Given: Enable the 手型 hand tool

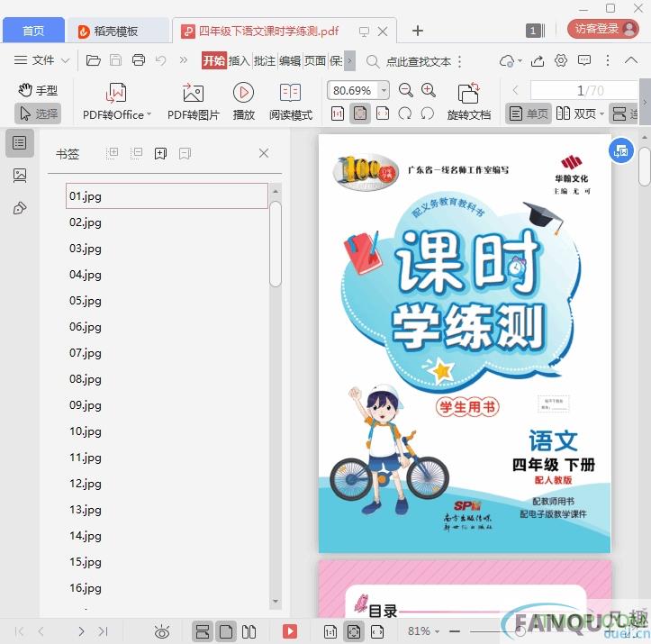Looking at the screenshot, I should (38, 90).
